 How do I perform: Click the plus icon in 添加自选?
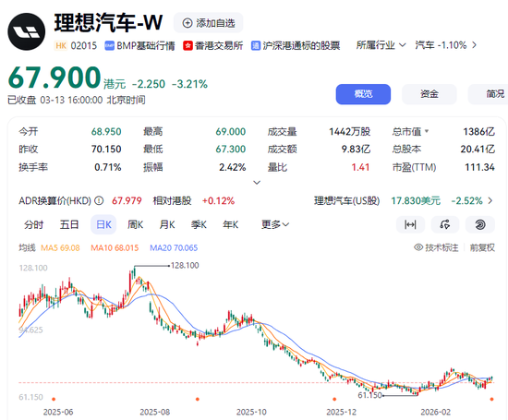tap(187, 23)
